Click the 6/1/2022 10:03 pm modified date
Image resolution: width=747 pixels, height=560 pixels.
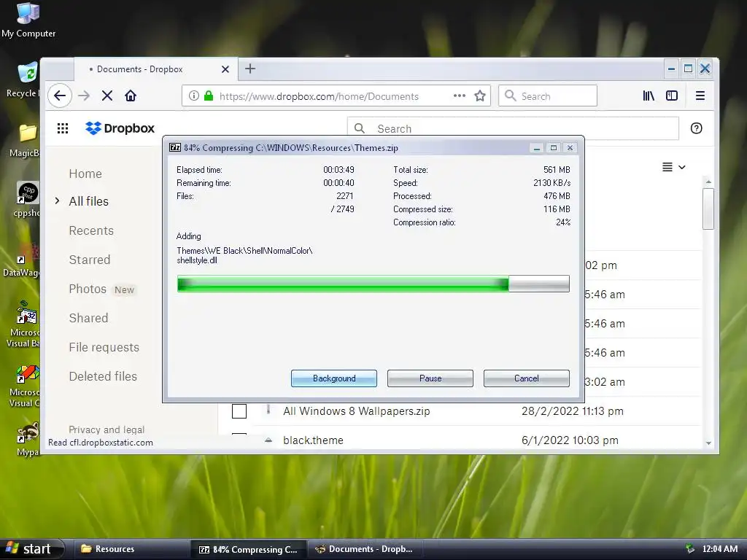pos(570,440)
